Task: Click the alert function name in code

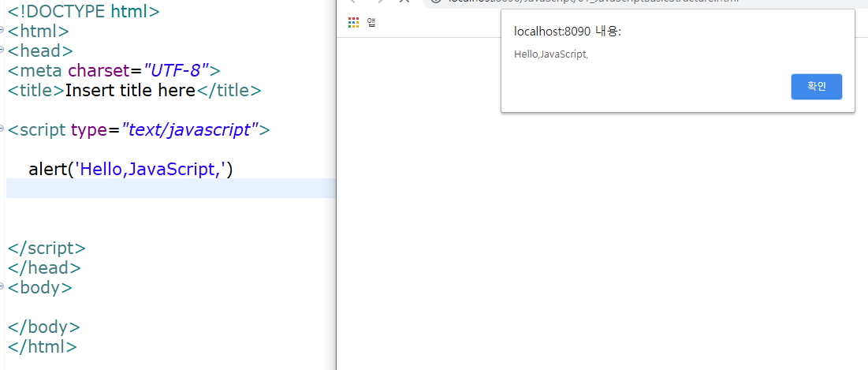Action: [x=47, y=170]
